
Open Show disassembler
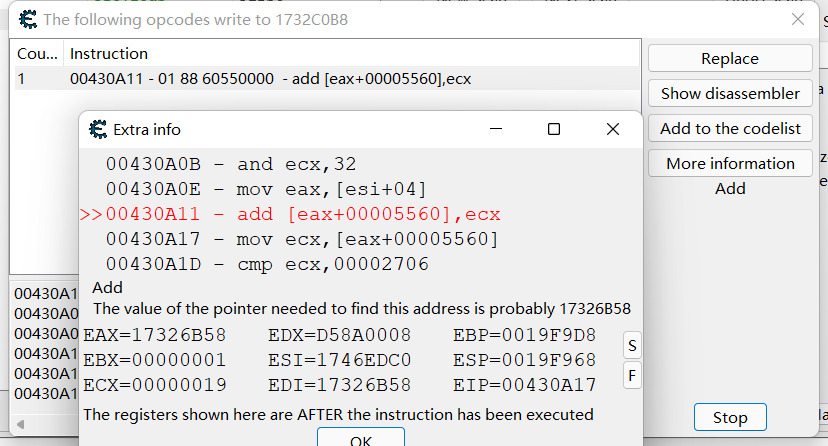click(729, 94)
